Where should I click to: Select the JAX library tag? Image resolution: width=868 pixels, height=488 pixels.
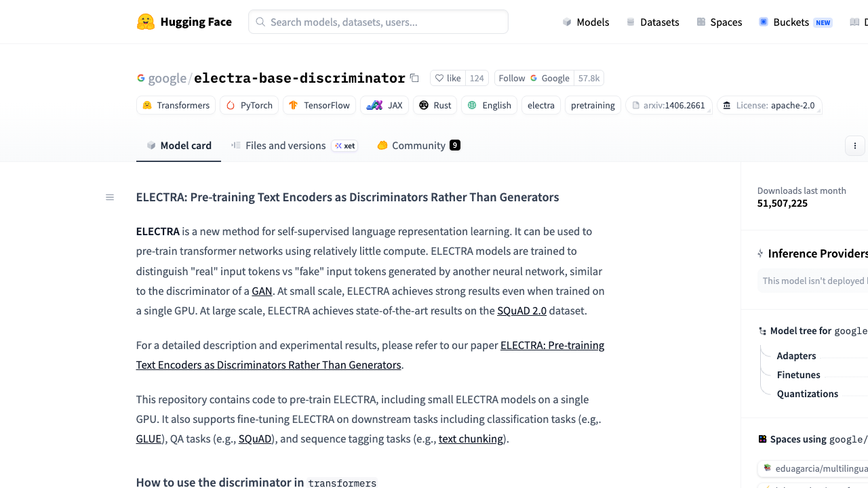tap(384, 105)
